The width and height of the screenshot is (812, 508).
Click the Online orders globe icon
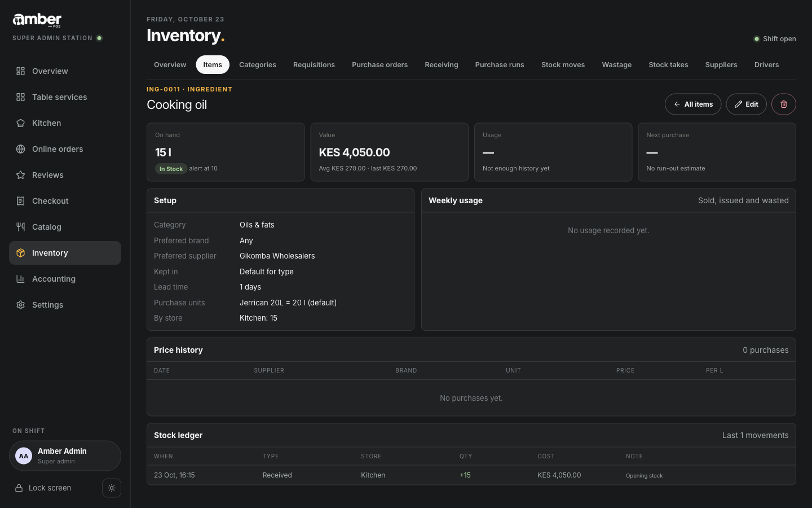point(21,149)
